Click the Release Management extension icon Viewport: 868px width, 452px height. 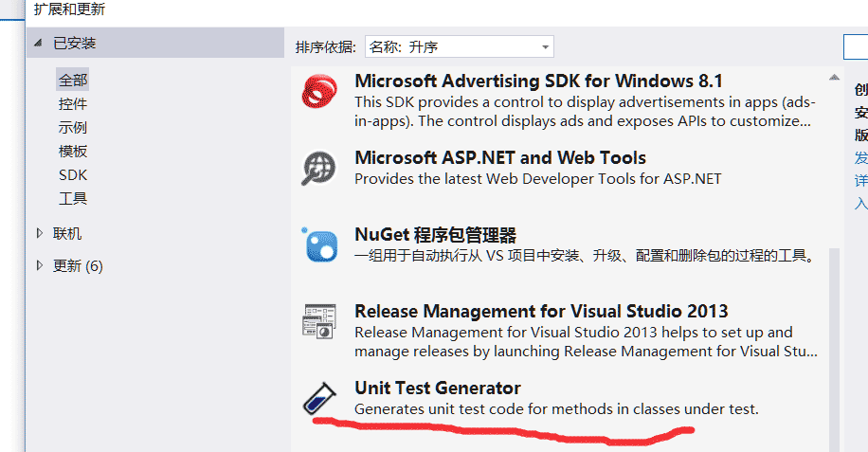320,322
